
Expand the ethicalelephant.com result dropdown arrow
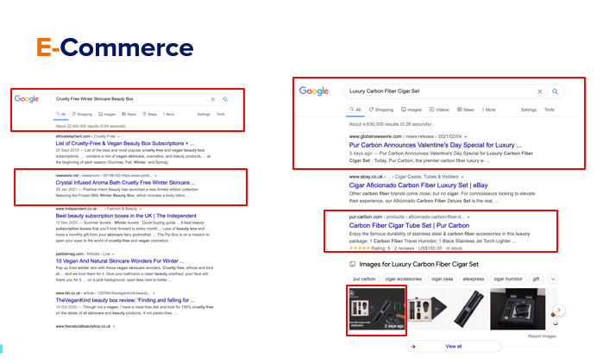point(118,136)
